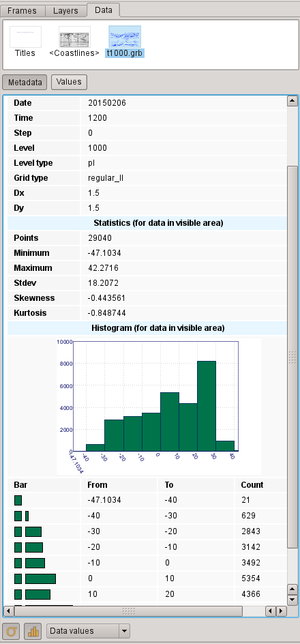Click the Count column header
Screen dimensions: 300x644
(x=252, y=484)
